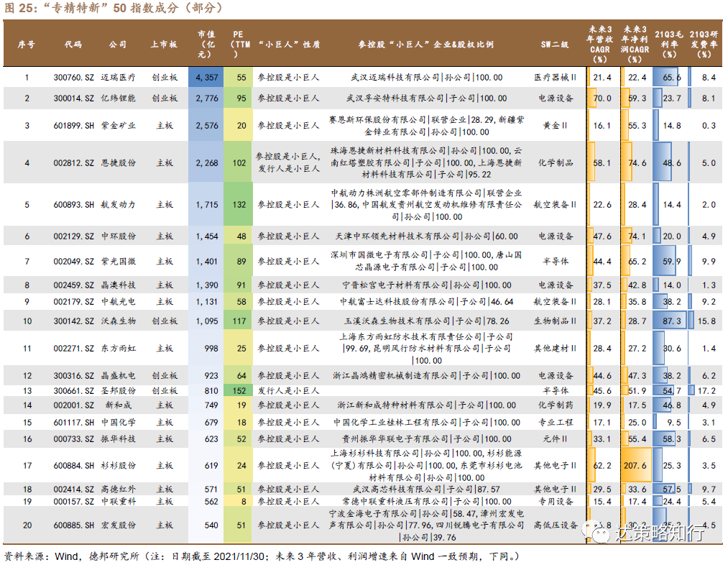Select industry cell 专用设备
This screenshot has width=728, height=565.
click(x=556, y=502)
